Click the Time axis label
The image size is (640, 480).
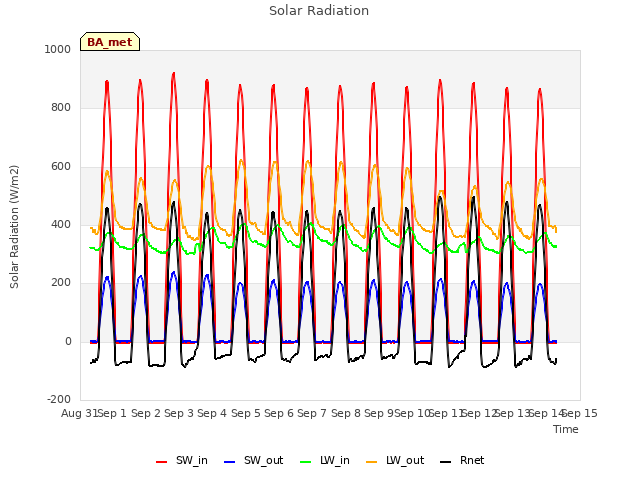click(566, 429)
